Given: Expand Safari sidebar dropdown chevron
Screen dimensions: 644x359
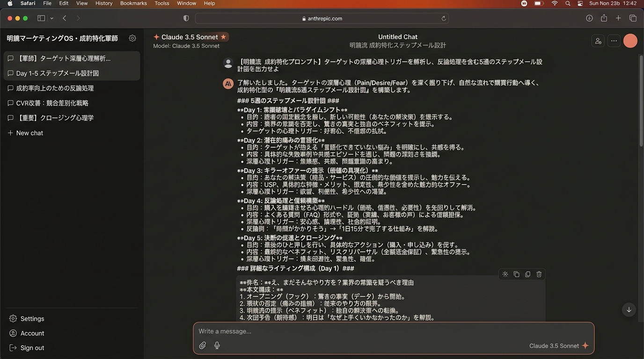Looking at the screenshot, I should pyautogui.click(x=51, y=18).
